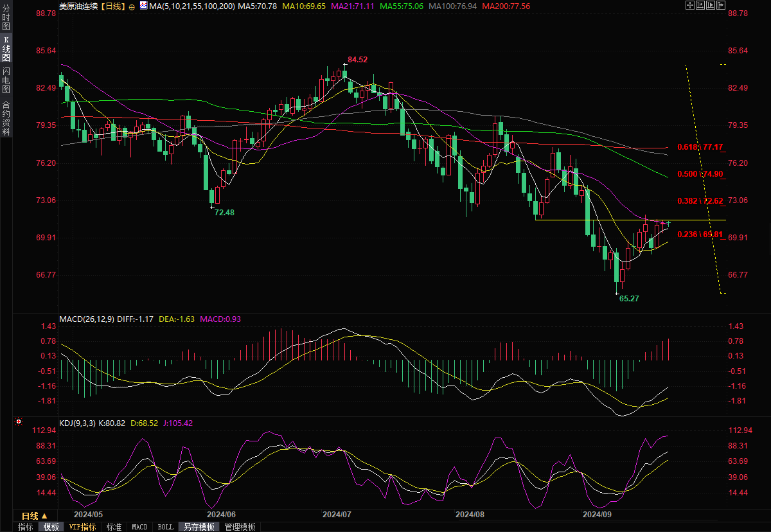Open 管理模板 template manager
Screen dimensions: 771x532
[240, 527]
